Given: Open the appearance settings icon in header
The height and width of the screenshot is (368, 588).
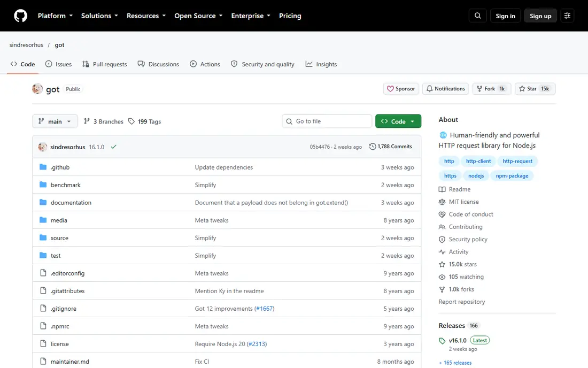Looking at the screenshot, I should tap(567, 16).
